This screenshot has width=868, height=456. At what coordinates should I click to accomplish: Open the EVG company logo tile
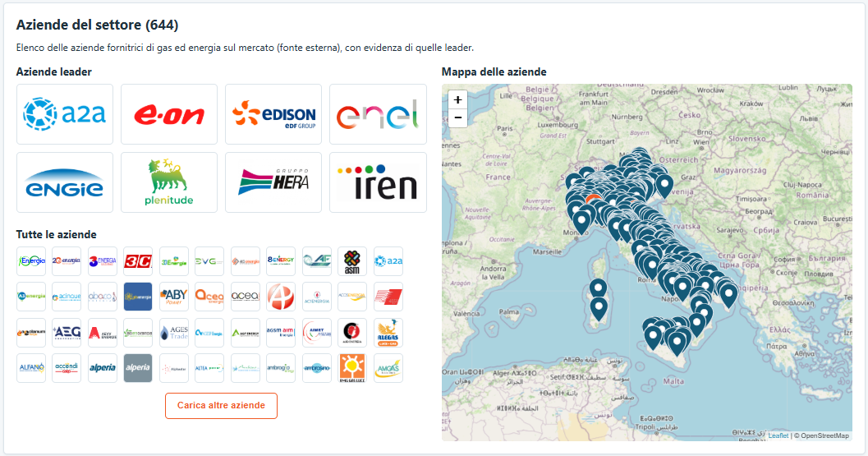click(209, 261)
